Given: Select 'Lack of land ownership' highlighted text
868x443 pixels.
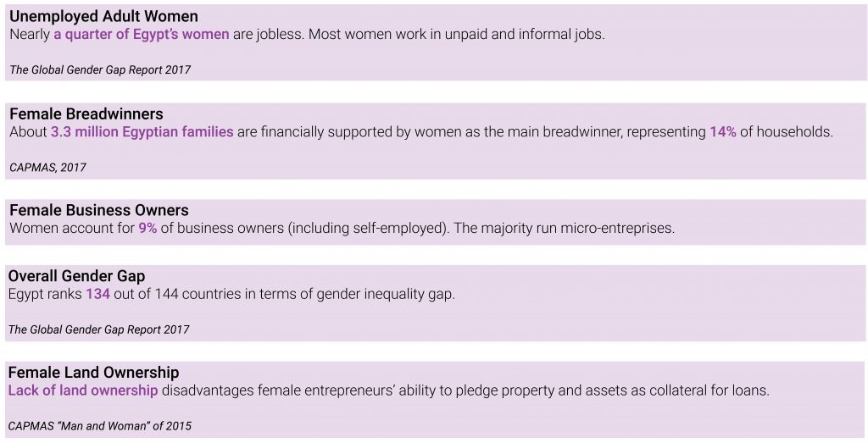Looking at the screenshot, I should pos(83,390).
